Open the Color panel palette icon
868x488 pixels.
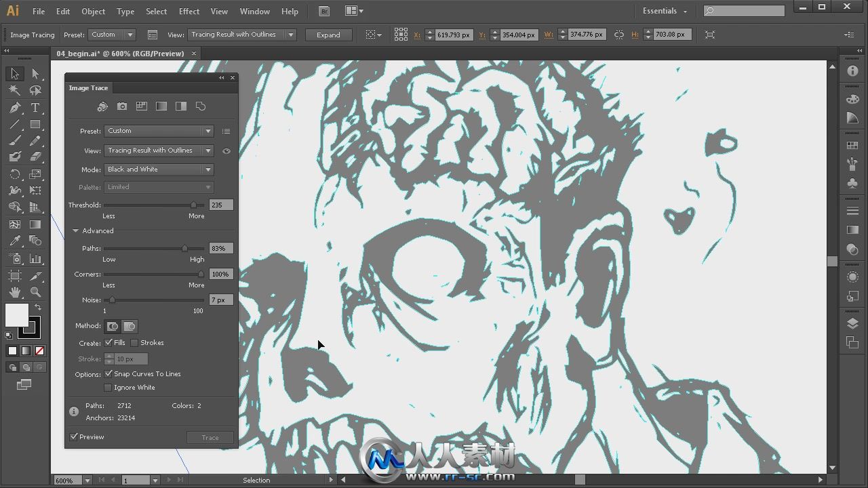pyautogui.click(x=852, y=99)
